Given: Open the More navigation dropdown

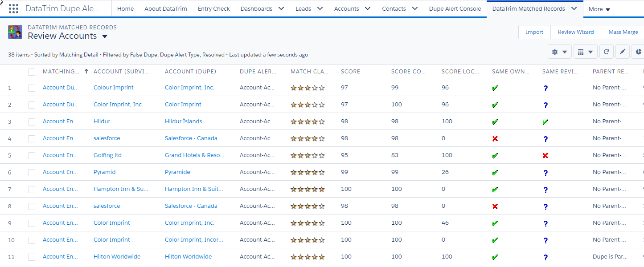Looking at the screenshot, I should coord(599,9).
